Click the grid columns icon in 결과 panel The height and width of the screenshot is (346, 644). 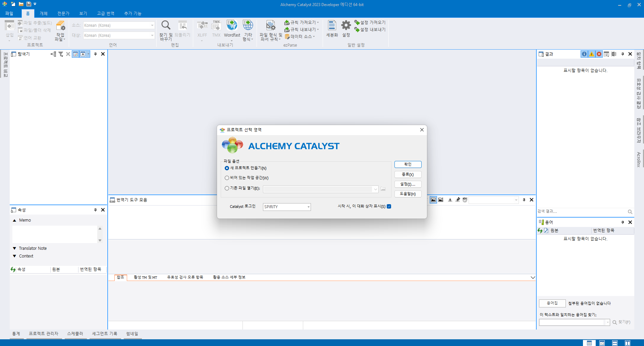(x=606, y=54)
